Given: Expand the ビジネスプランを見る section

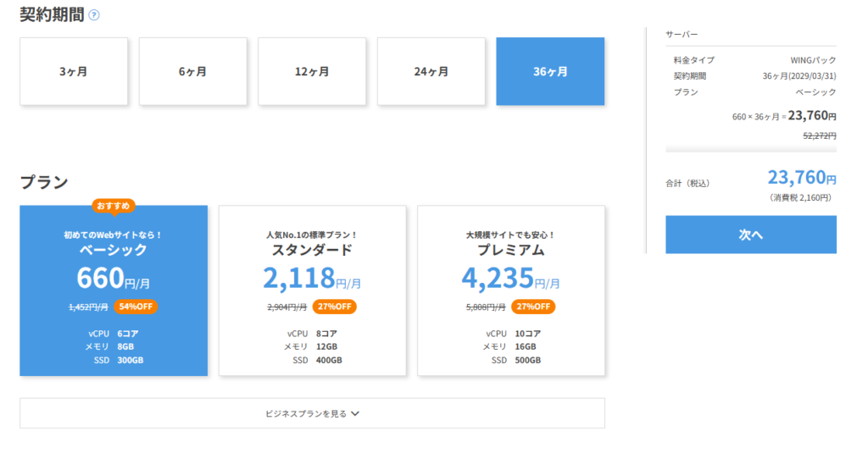Looking at the screenshot, I should 312,413.
